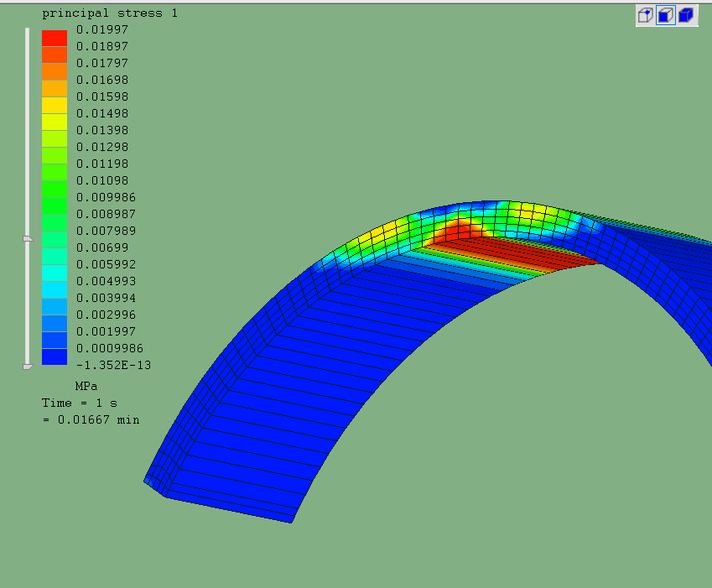Click the '= 0.01667 min' label
The image size is (712, 588).
[x=91, y=420]
